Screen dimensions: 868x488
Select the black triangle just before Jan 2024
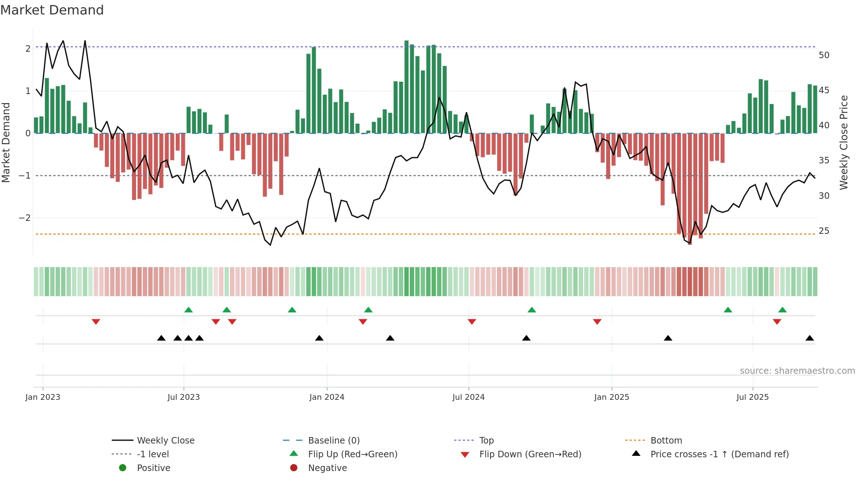click(319, 338)
